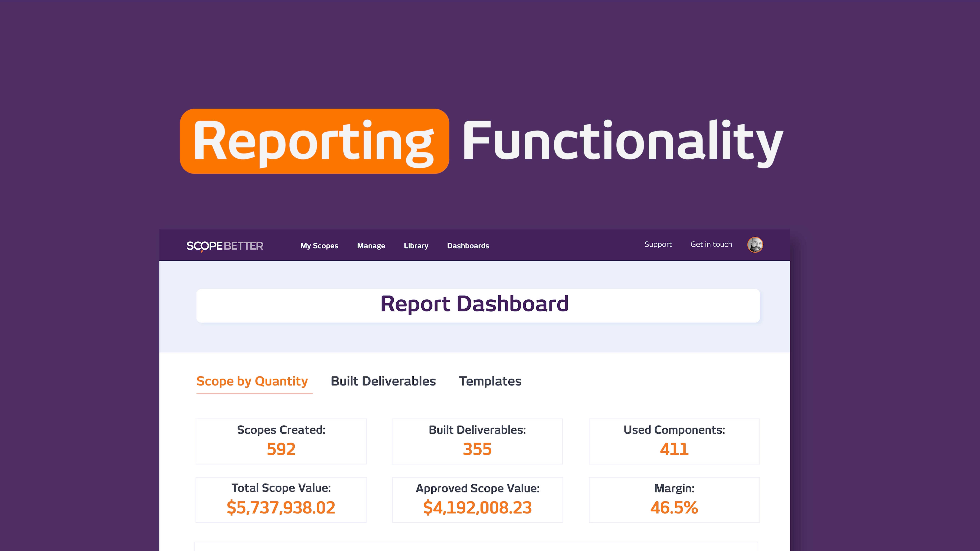This screenshot has width=980, height=551.
Task: Click the Total Scope Value card
Action: (x=281, y=500)
